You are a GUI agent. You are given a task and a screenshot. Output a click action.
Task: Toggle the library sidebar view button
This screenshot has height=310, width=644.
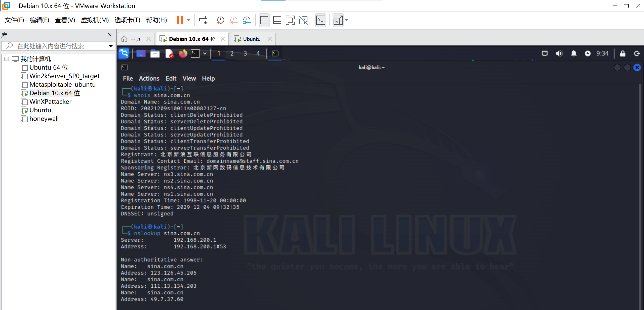[264, 20]
